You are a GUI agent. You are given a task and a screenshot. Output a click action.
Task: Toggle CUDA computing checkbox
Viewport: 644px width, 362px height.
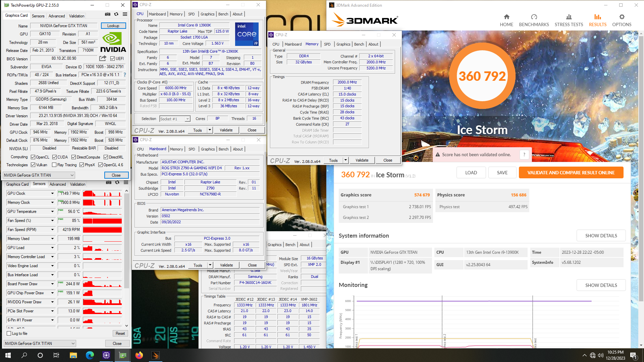tap(54, 157)
